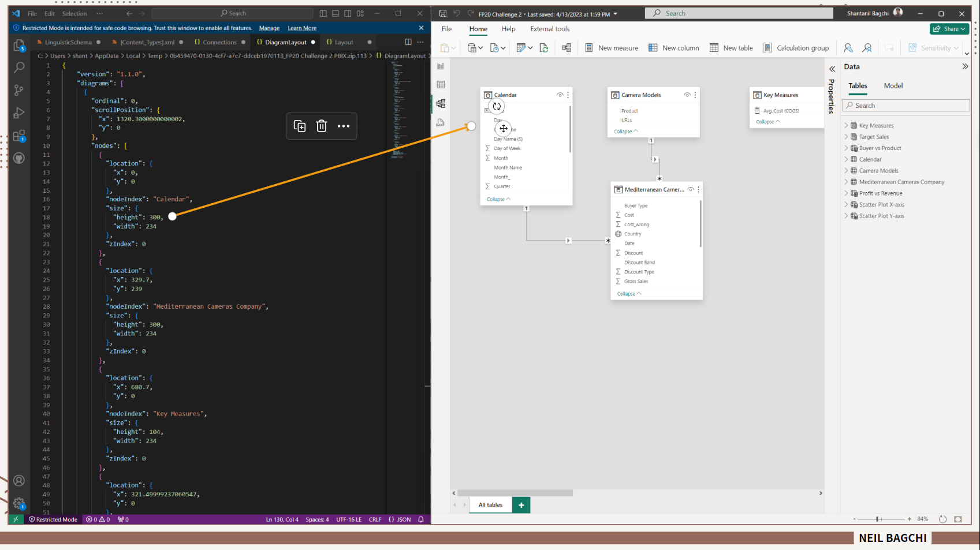
Task: Click the Data pane search field
Action: pos(906,105)
